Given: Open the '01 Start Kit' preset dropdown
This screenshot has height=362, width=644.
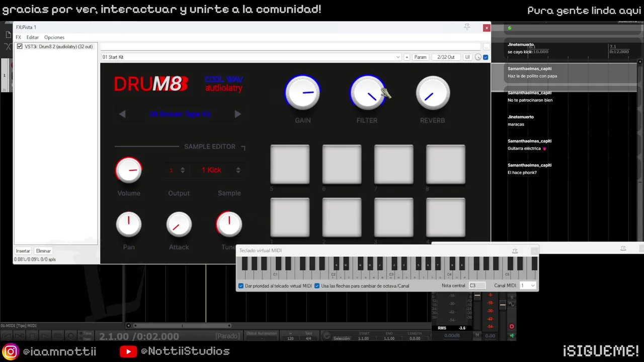Looking at the screenshot, I should tap(251, 57).
